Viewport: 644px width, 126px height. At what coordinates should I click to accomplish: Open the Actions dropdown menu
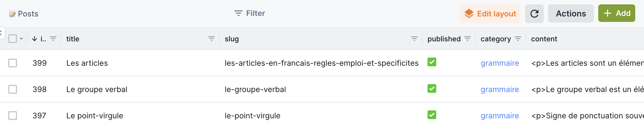pyautogui.click(x=571, y=14)
